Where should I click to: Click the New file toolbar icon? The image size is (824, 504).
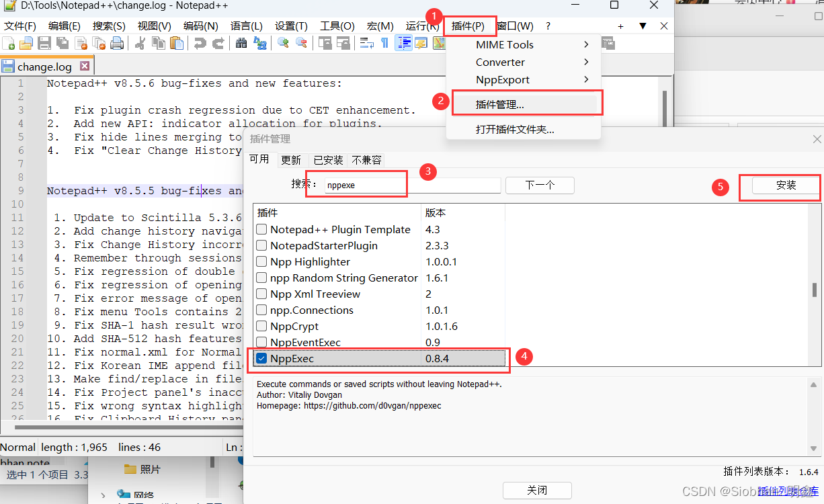pyautogui.click(x=9, y=44)
